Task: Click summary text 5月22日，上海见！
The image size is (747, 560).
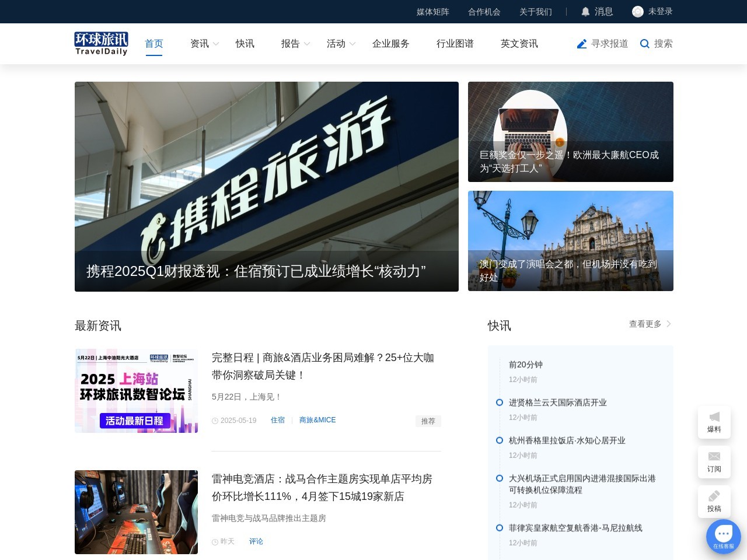Action: pyautogui.click(x=247, y=397)
